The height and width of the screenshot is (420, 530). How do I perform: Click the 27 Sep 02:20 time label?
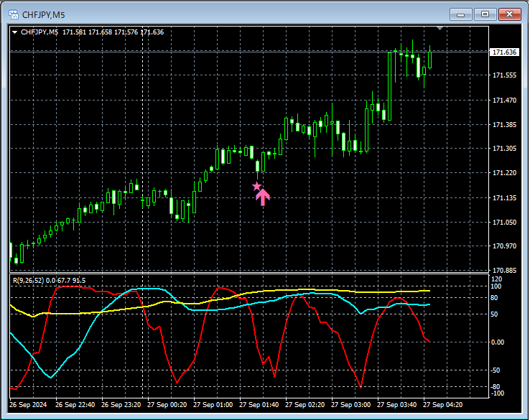pyautogui.click(x=305, y=404)
